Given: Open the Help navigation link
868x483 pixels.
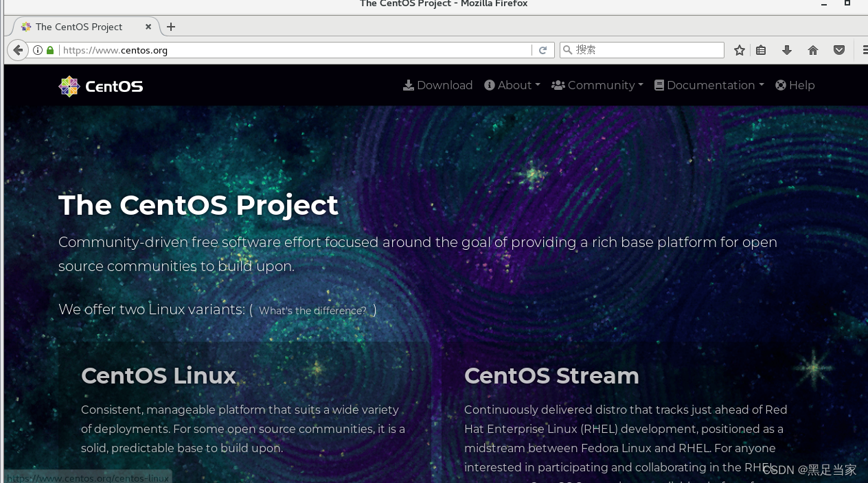Looking at the screenshot, I should coord(795,85).
